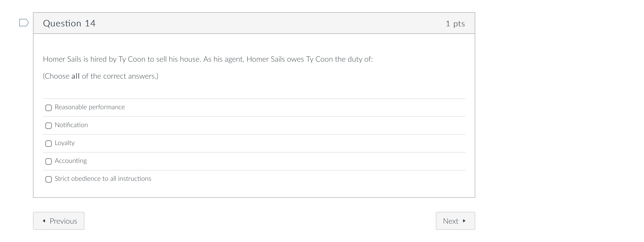Select the Strict obedience answer label

click(x=103, y=179)
